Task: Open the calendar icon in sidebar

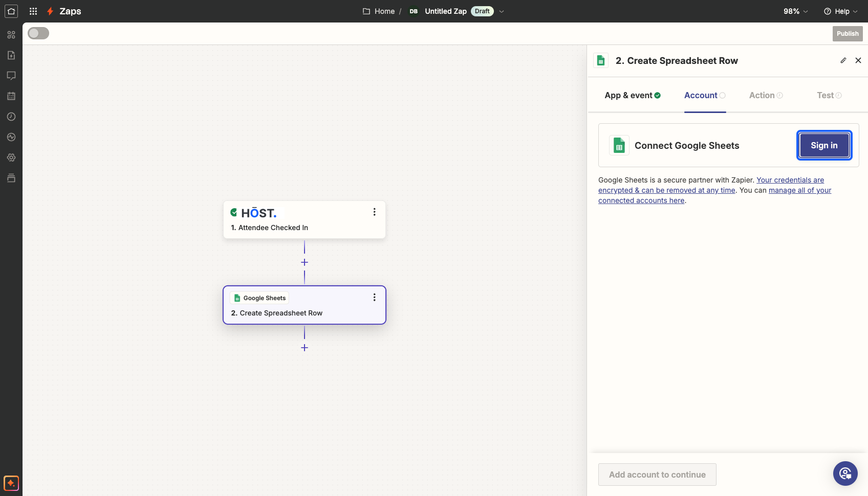Action: coord(11,96)
